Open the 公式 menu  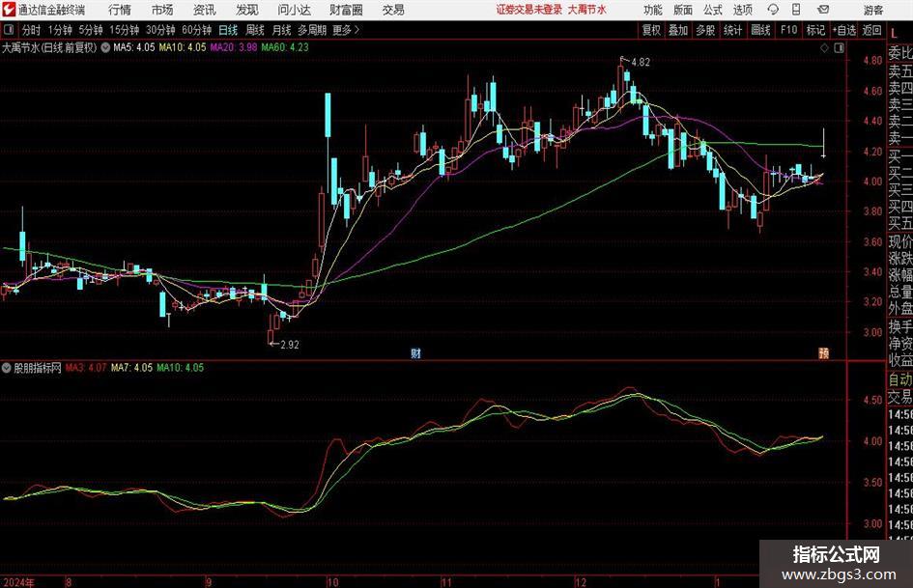point(712,10)
